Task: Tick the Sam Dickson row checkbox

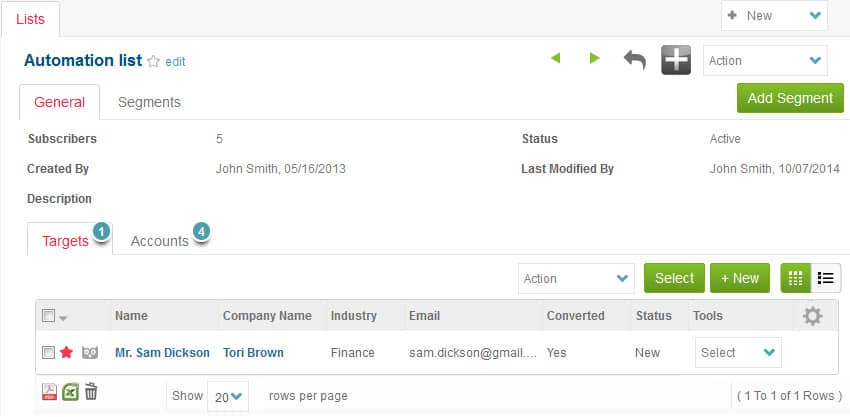Action: coord(48,353)
